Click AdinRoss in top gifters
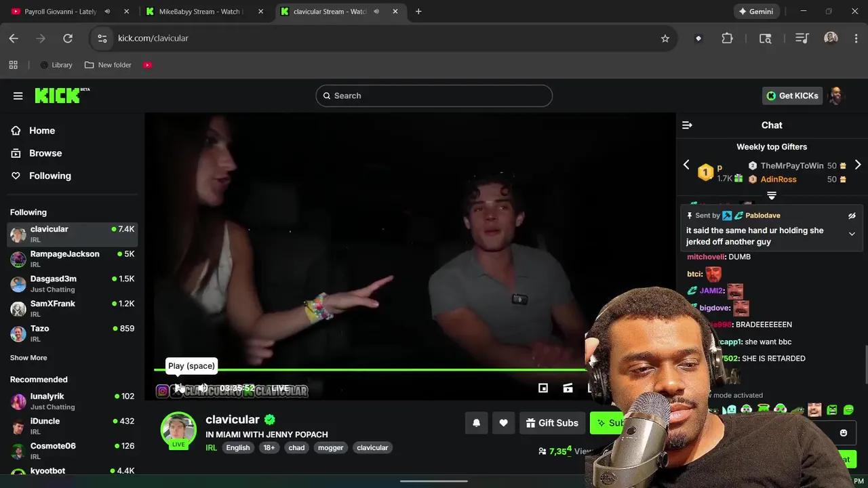Screen dimensions: 868x488 coord(778,180)
